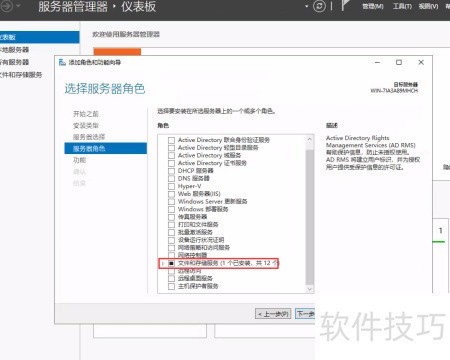Close the add roles wizard dialog

[x=421, y=62]
